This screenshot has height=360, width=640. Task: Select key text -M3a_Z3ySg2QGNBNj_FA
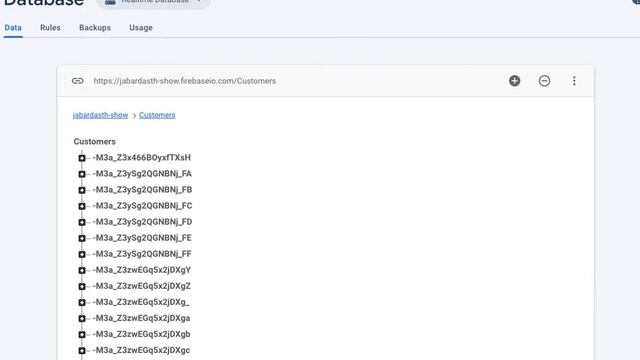tap(142, 173)
